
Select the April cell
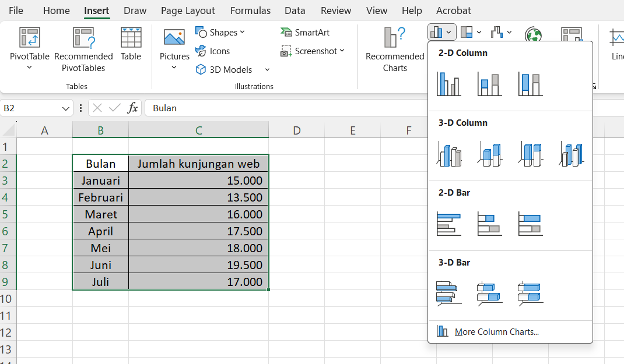(101, 231)
